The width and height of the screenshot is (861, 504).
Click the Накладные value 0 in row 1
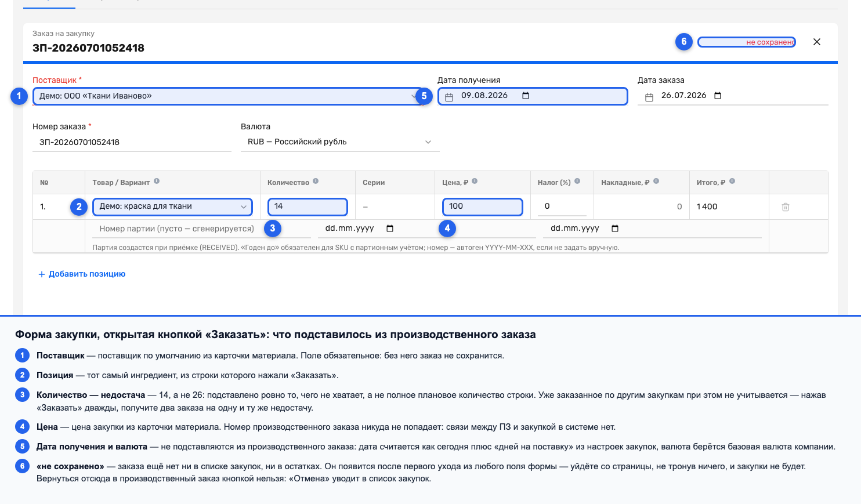(x=679, y=207)
